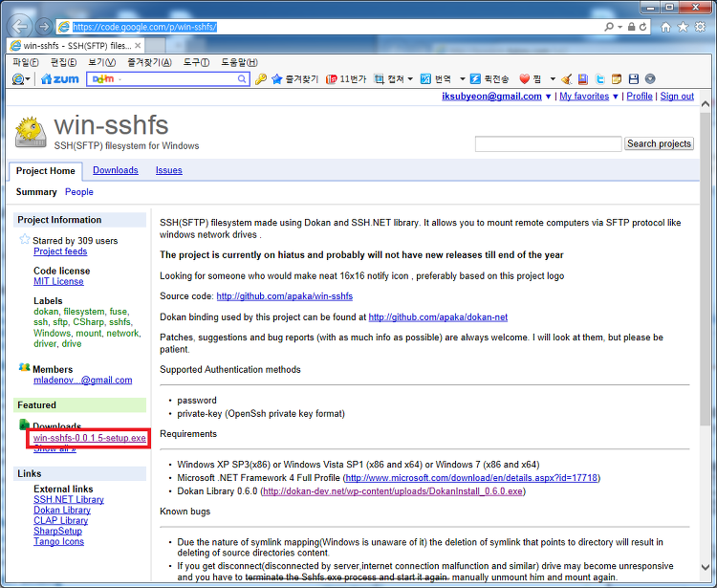Click the broom cleanup toolbar icon
Image resolution: width=717 pixels, height=588 pixels.
point(567,79)
